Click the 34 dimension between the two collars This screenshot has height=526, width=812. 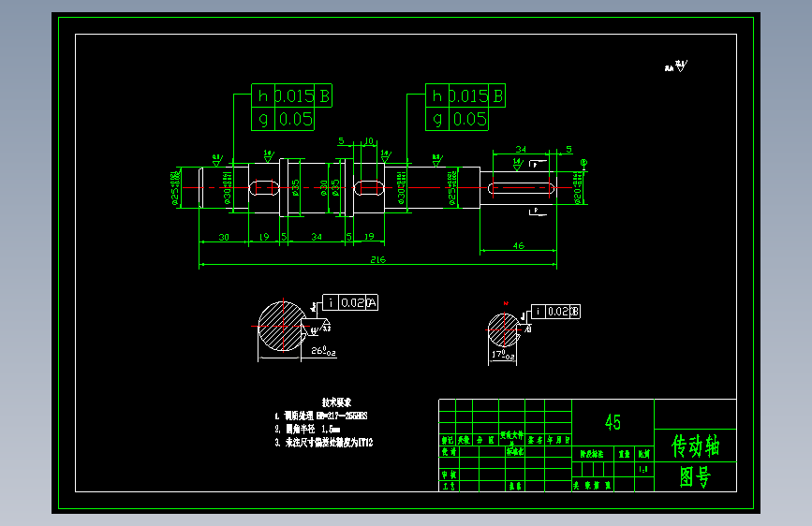click(x=317, y=237)
